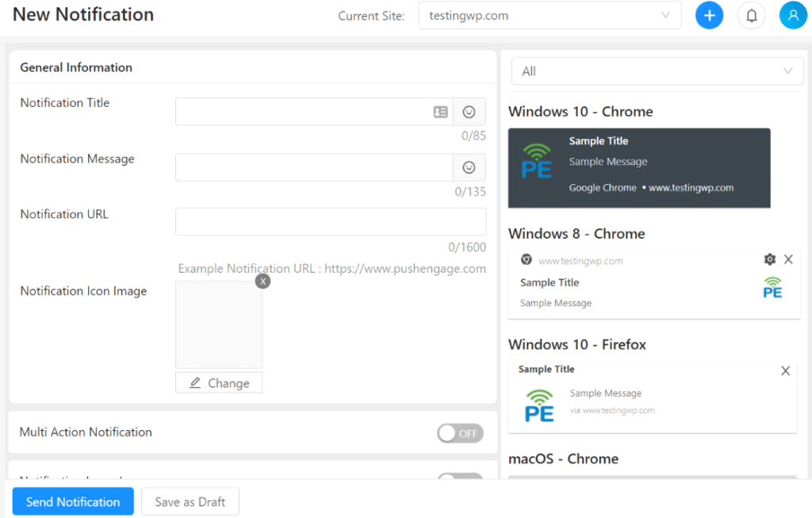Open the emoji picker for Notification Title

click(469, 111)
